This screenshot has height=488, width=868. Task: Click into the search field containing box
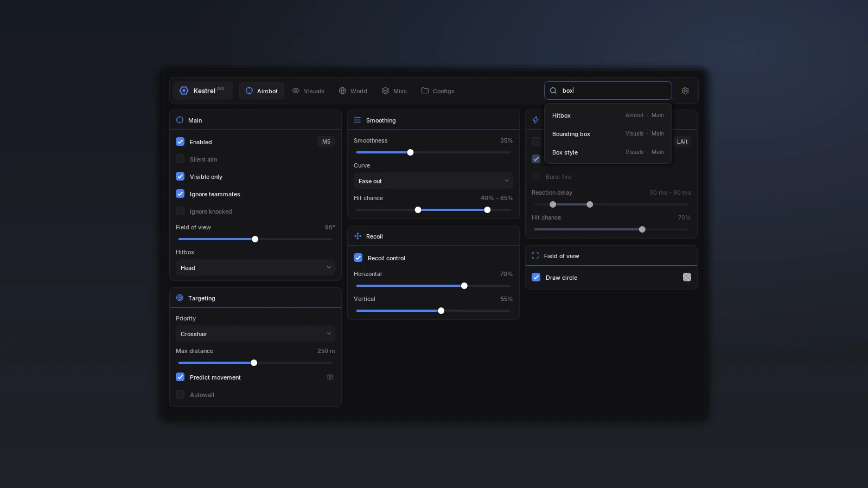point(608,91)
